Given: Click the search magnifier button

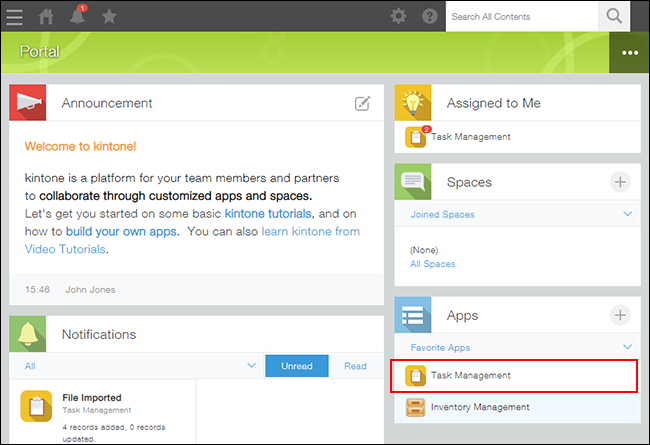Looking at the screenshot, I should 615,16.
